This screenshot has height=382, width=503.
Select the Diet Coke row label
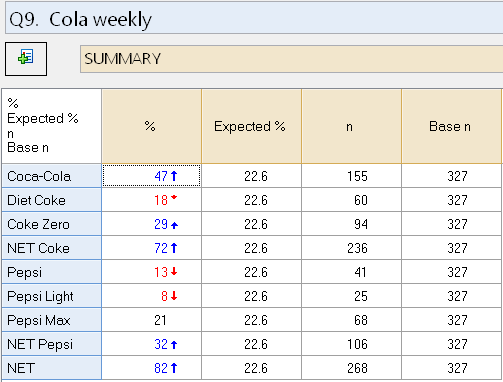click(x=52, y=200)
